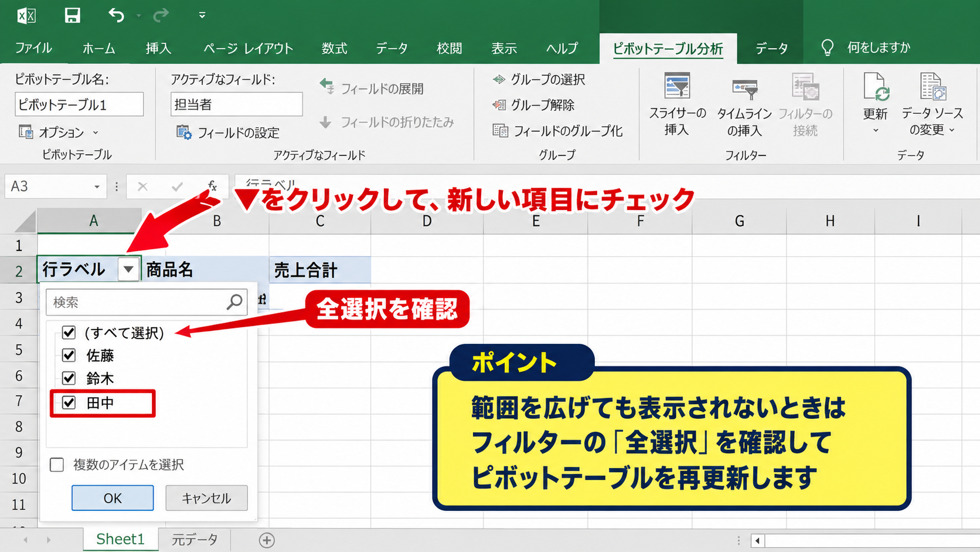Switch to the Sheet1 tab
The height and width of the screenshot is (552, 980).
tap(120, 539)
